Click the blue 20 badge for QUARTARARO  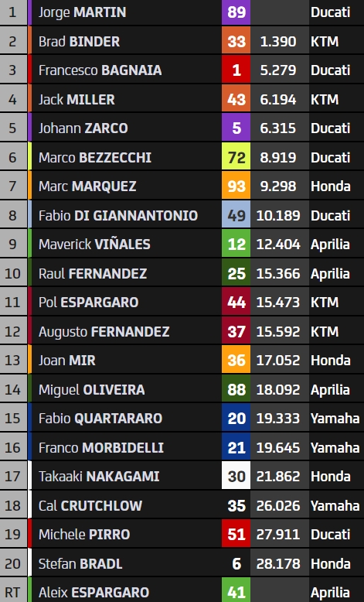pyautogui.click(x=236, y=418)
